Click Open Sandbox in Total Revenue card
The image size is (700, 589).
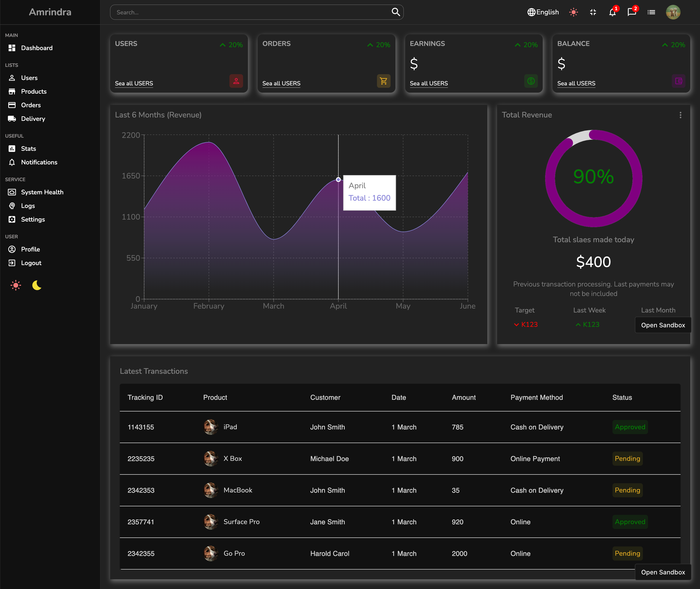[x=663, y=325]
